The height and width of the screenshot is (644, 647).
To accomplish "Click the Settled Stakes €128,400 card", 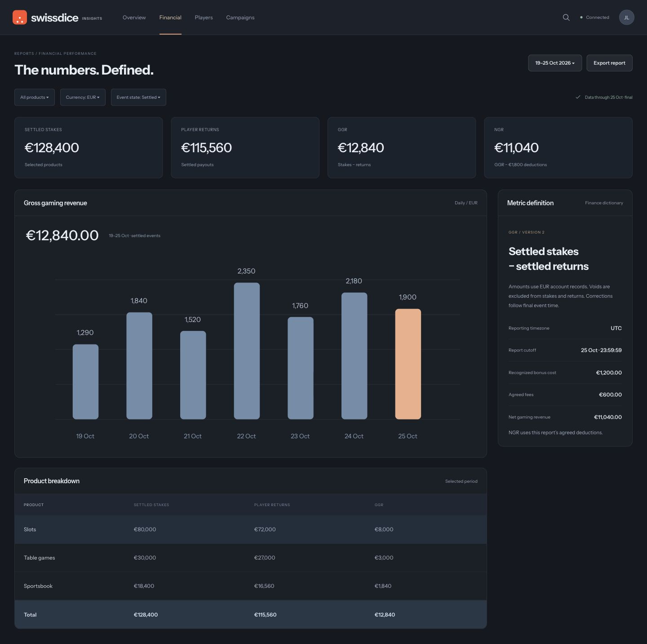I will click(89, 148).
